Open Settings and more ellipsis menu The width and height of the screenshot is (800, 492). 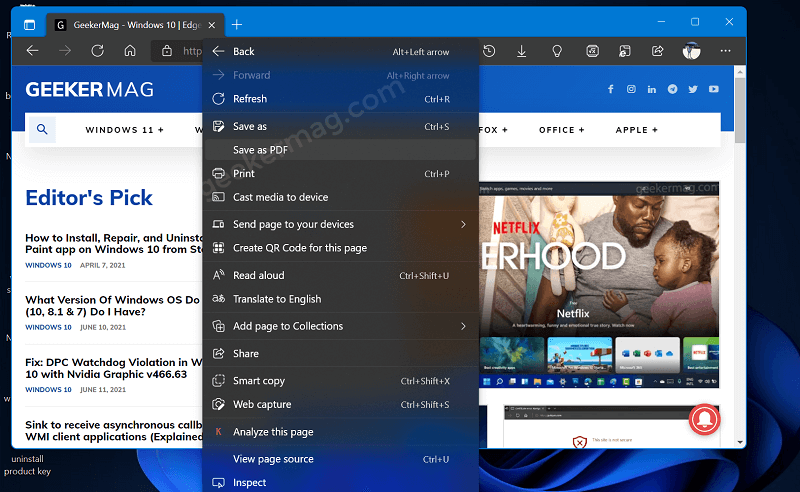coord(726,51)
